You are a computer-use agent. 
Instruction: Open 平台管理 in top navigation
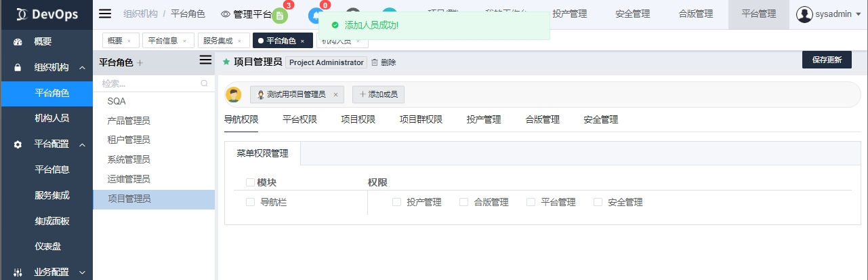[x=759, y=14]
